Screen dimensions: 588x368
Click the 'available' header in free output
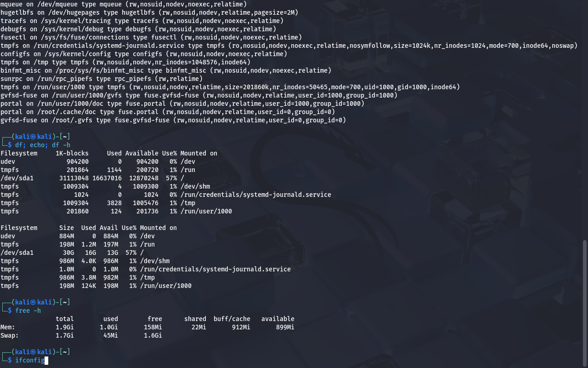coord(277,319)
